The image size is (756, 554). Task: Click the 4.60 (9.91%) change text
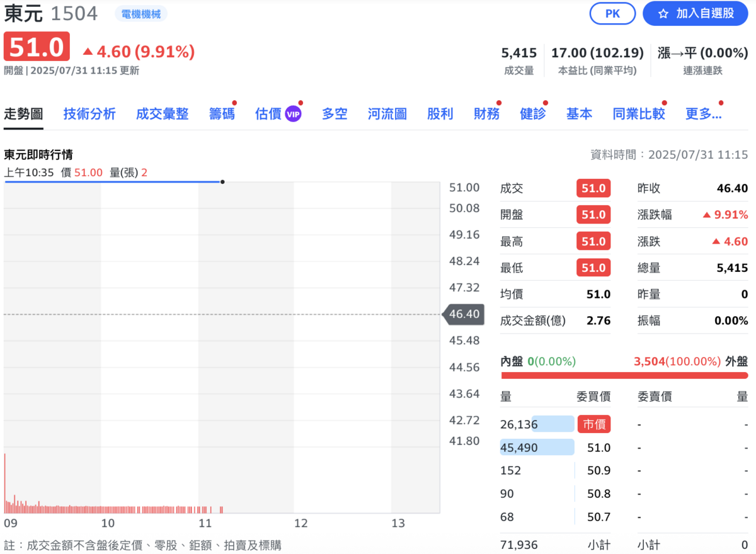pos(139,52)
